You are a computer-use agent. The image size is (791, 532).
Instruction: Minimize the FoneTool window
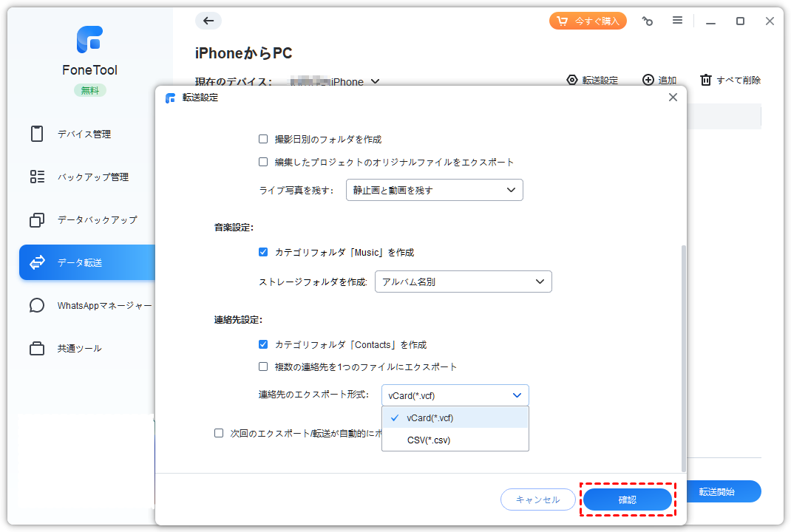coord(710,21)
